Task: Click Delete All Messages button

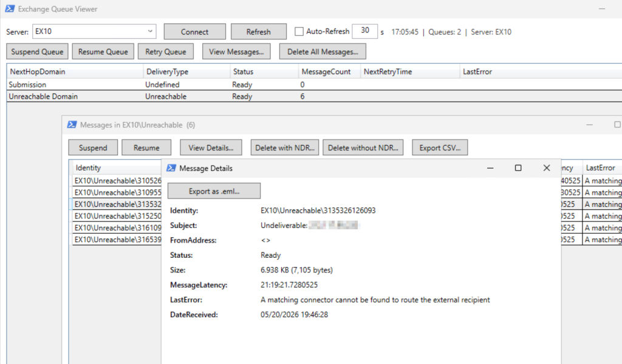Action: pyautogui.click(x=323, y=52)
